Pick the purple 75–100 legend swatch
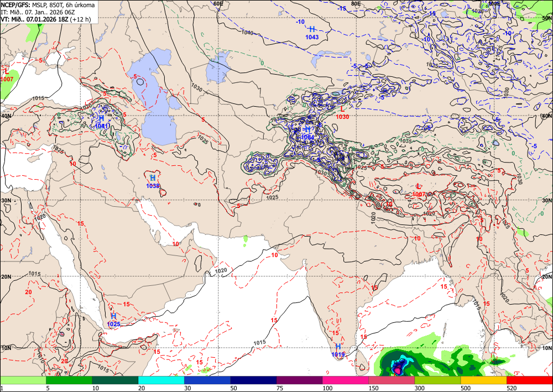The height and width of the screenshot is (392, 553). (299, 380)
